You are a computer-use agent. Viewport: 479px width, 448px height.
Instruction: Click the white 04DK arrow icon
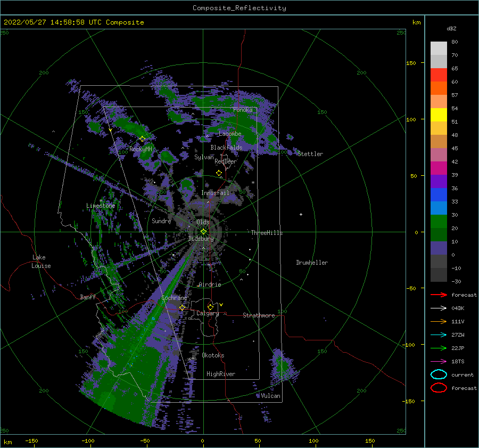[x=439, y=308]
